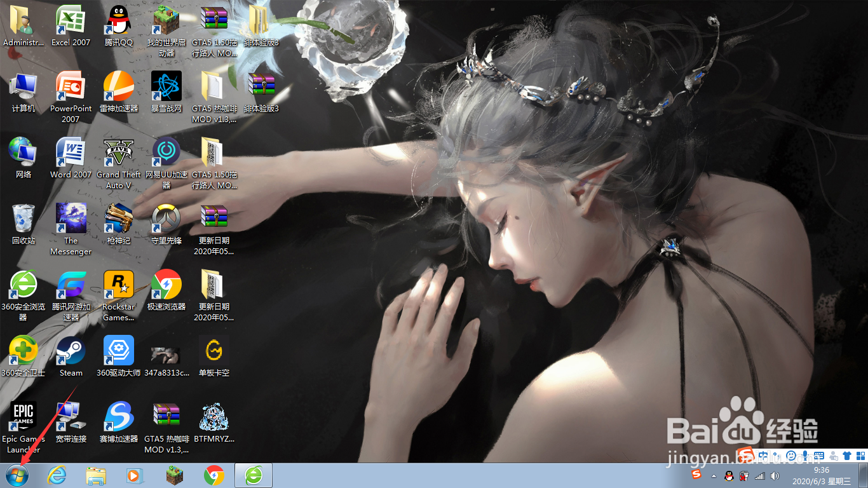Screen dimensions: 868x488
Task: Open the 宽带连接 broadband shortcut
Action: click(71, 416)
